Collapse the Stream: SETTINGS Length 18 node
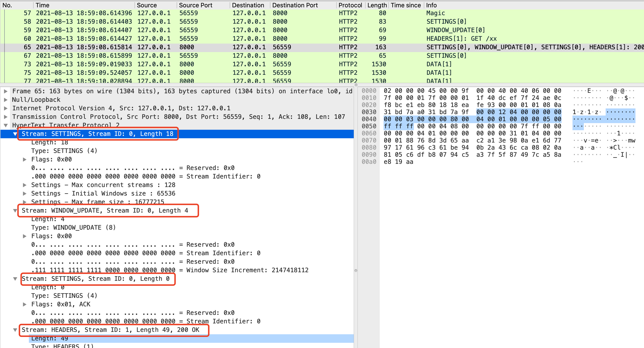The height and width of the screenshot is (348, 644). pos(15,134)
